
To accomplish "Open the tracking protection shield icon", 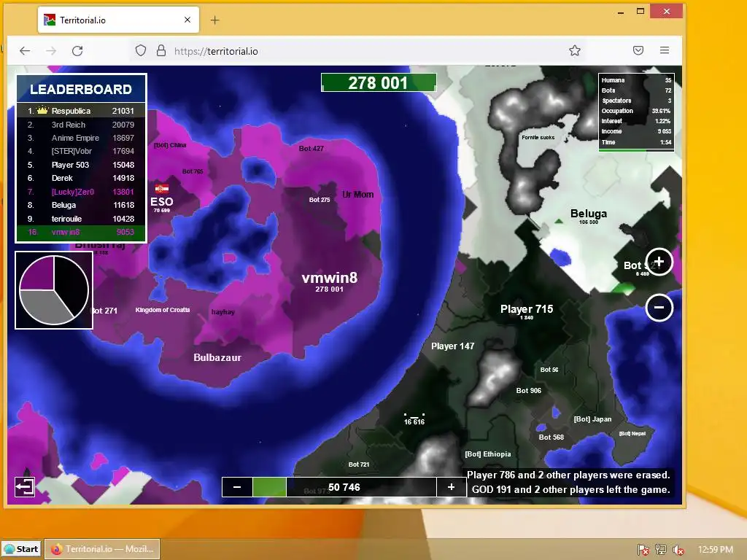I will coord(141,50).
